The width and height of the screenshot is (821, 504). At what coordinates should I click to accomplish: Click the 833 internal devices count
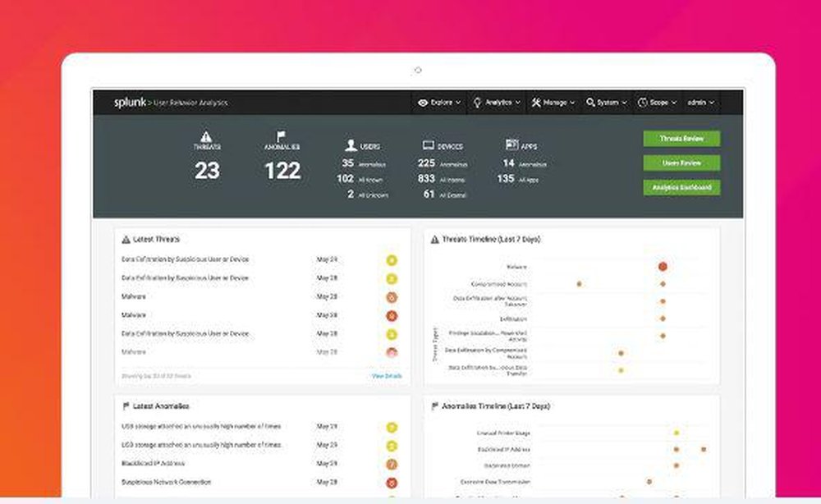tap(426, 178)
